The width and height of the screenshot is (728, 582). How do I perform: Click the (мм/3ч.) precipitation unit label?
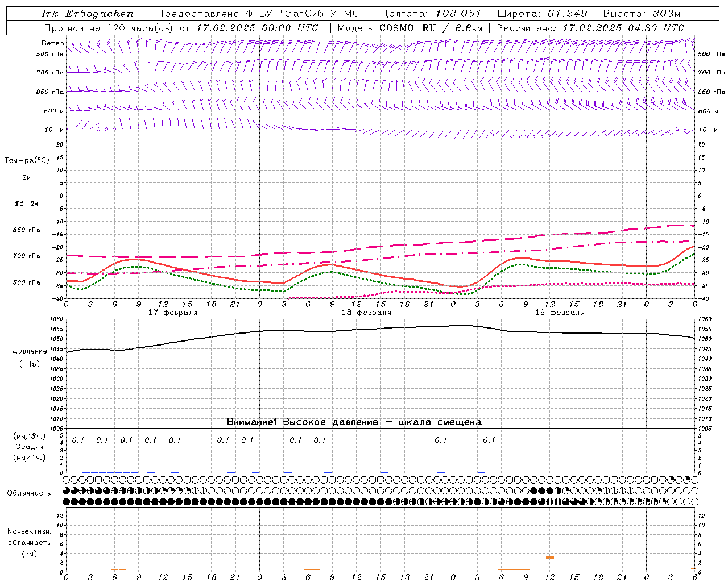(x=30, y=436)
